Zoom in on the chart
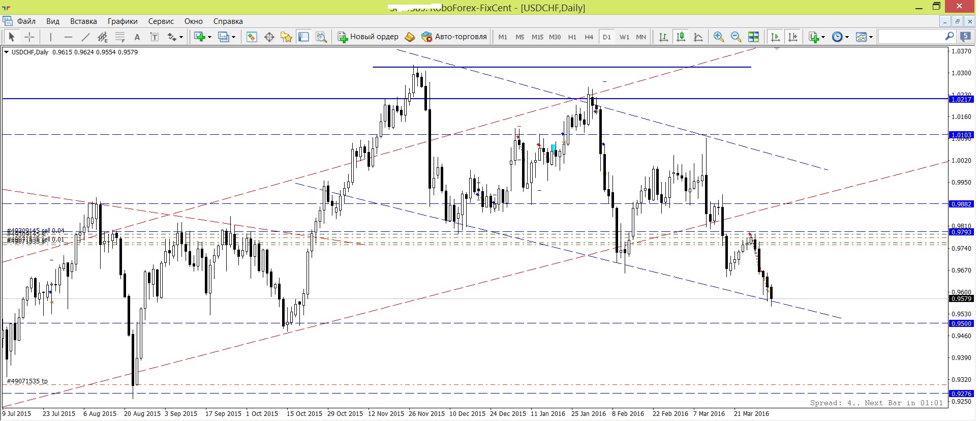Screen dimensions: 980x421 point(718,37)
